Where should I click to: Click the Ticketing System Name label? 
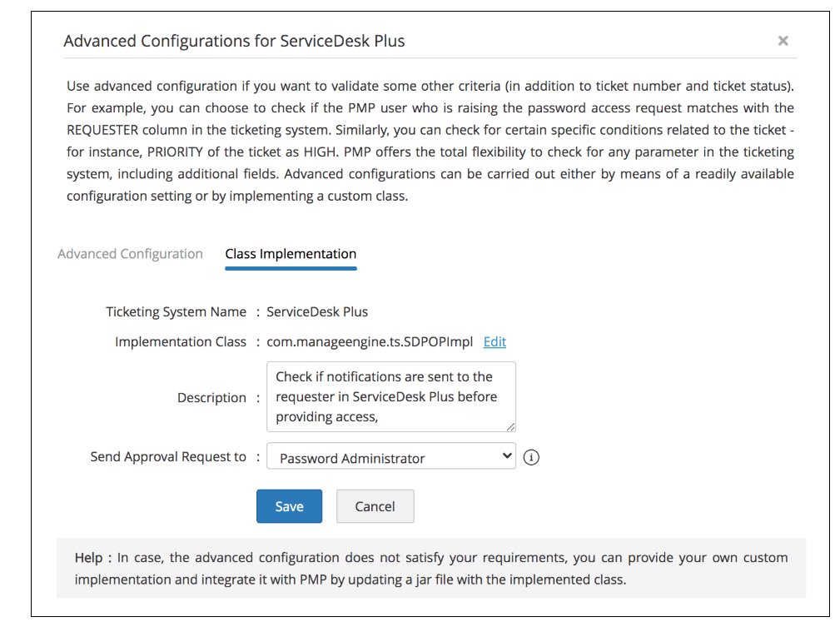click(176, 312)
